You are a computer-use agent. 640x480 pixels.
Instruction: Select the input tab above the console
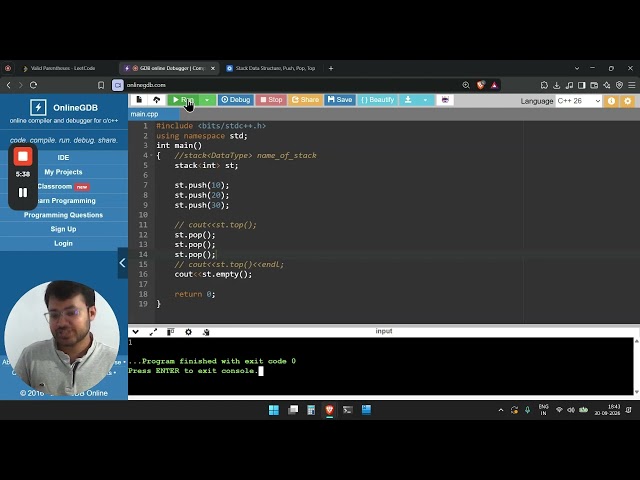tap(384, 331)
